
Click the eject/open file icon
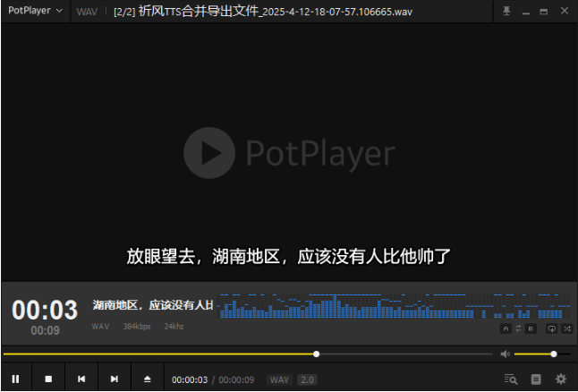point(148,379)
